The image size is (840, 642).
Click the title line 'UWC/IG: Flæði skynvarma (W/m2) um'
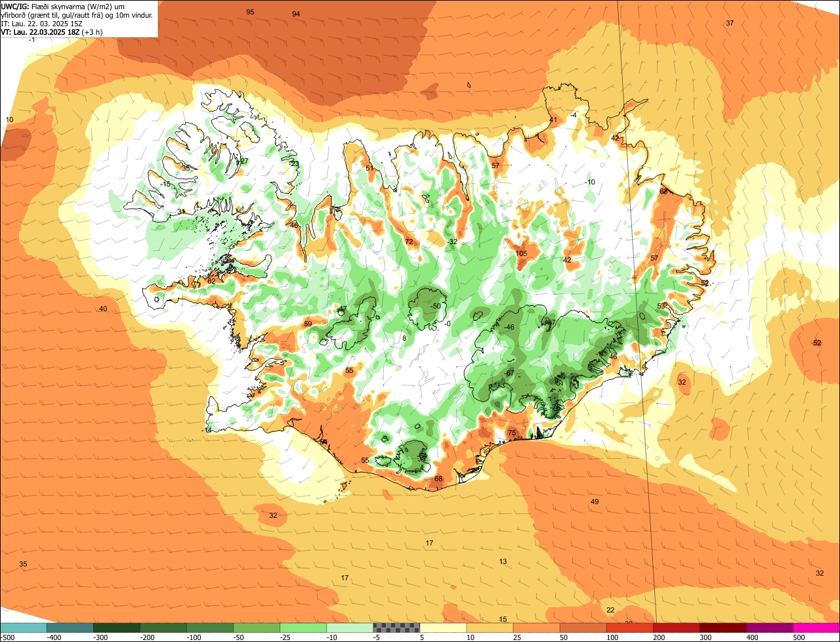[62, 6]
